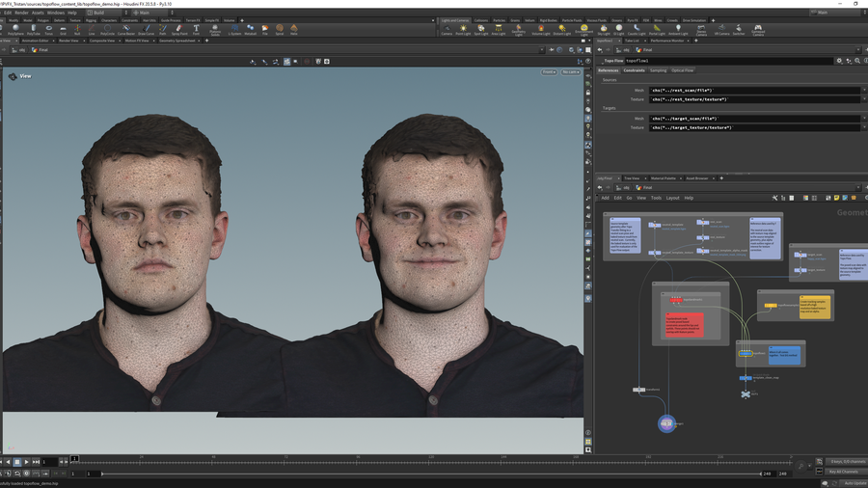Viewport: 868px width, 488px height.
Task: Select the Null shelf tool
Action: 77,29
